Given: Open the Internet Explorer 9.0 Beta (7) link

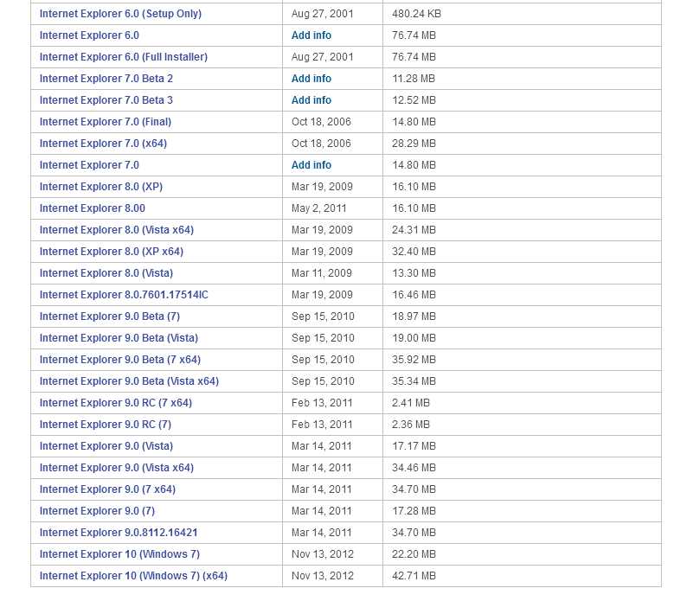Looking at the screenshot, I should click(x=110, y=316).
